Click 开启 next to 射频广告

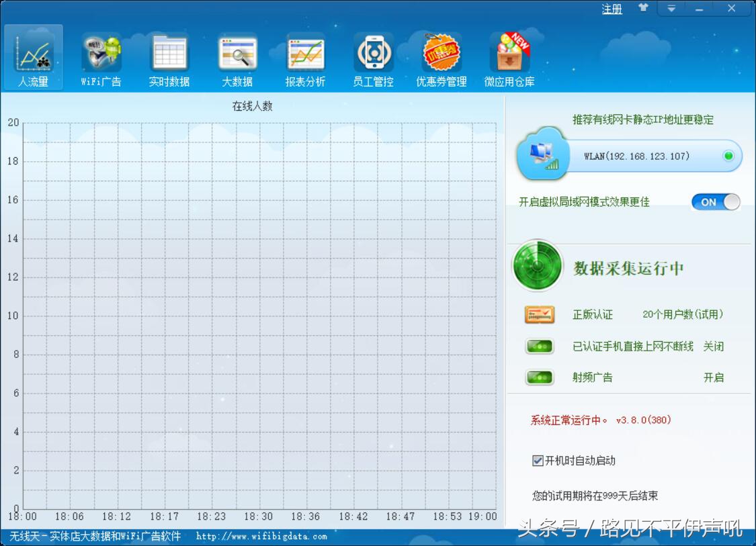click(714, 377)
